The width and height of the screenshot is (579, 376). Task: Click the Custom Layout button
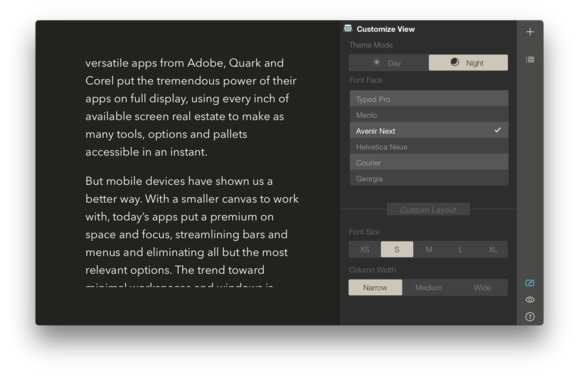coord(428,210)
